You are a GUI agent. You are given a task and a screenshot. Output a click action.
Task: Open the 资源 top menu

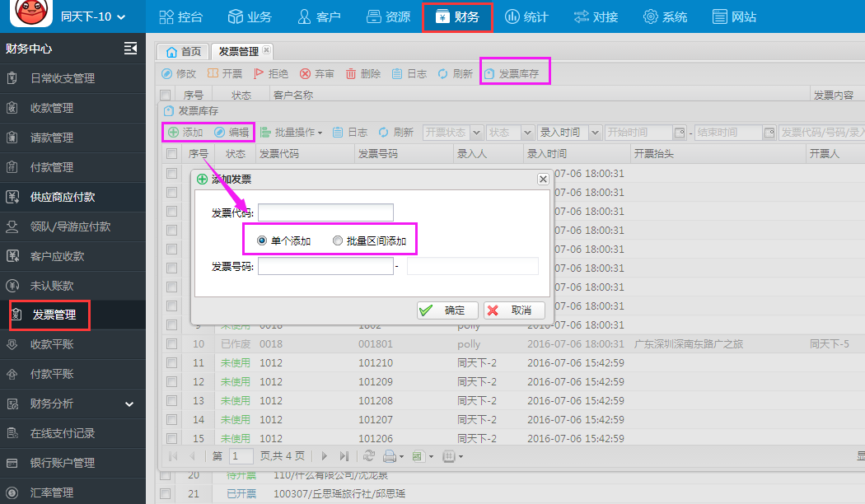[388, 17]
